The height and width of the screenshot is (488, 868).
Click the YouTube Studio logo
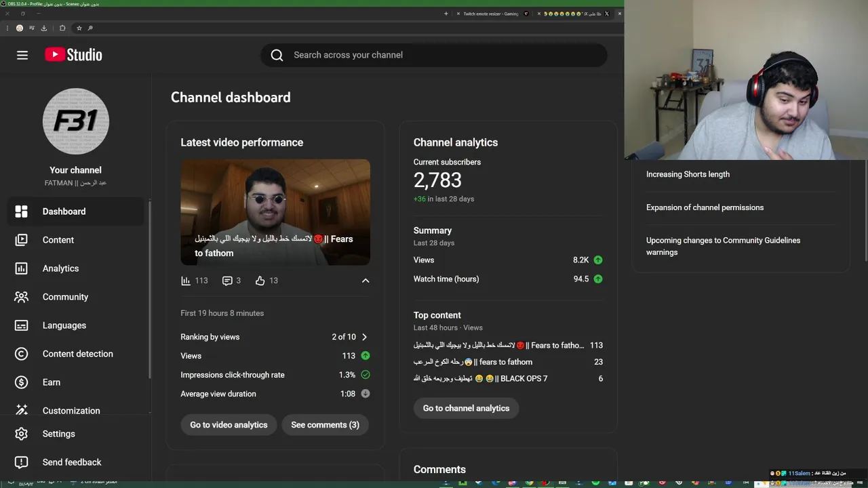pyautogui.click(x=73, y=55)
